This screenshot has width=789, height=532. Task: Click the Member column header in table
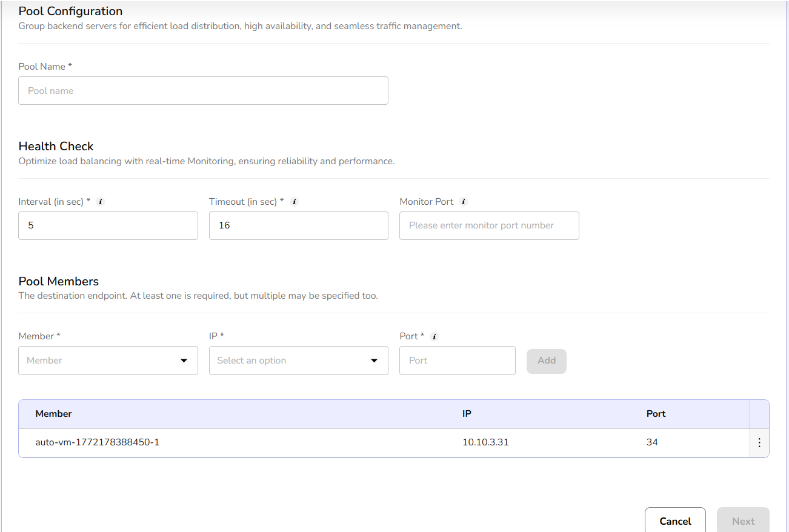(x=54, y=414)
